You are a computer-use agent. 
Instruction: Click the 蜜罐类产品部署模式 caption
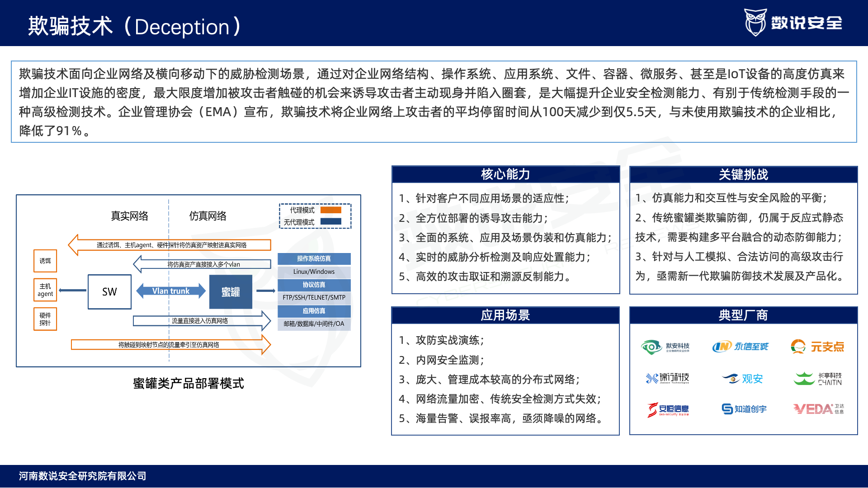tap(189, 384)
